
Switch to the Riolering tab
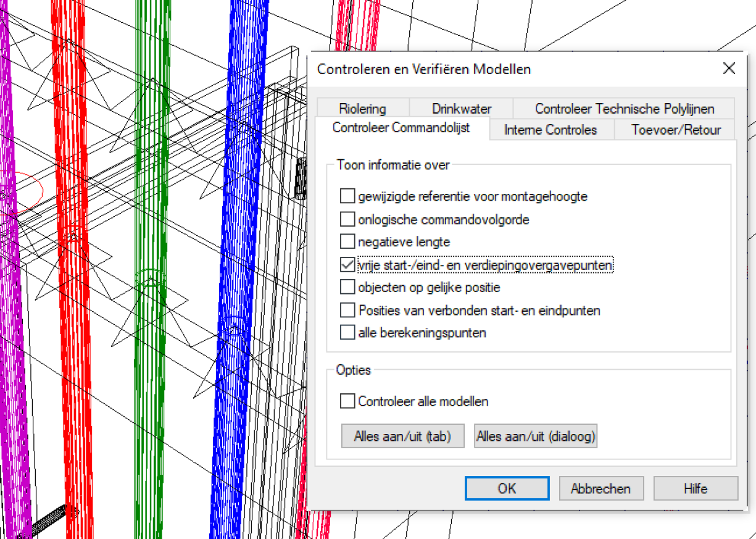[x=362, y=109]
